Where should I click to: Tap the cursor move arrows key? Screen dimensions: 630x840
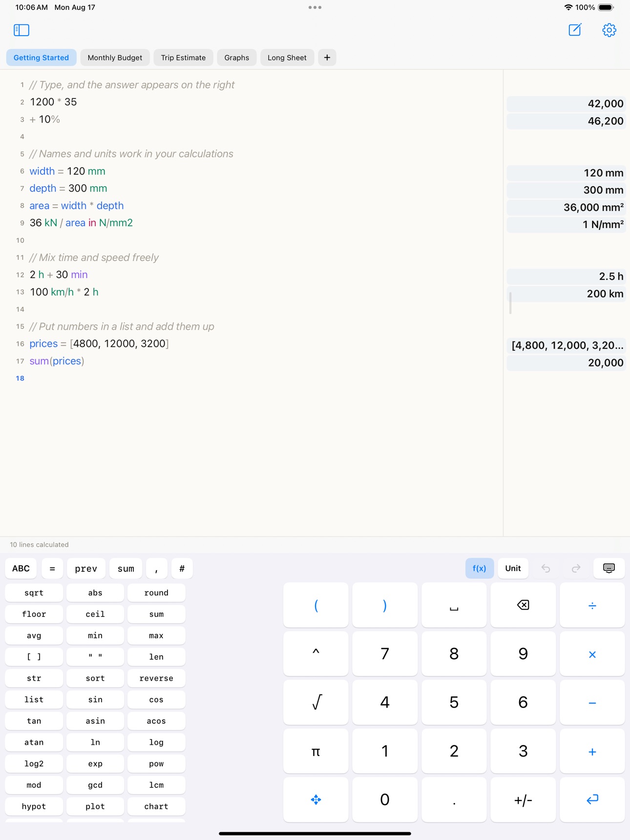(x=316, y=799)
